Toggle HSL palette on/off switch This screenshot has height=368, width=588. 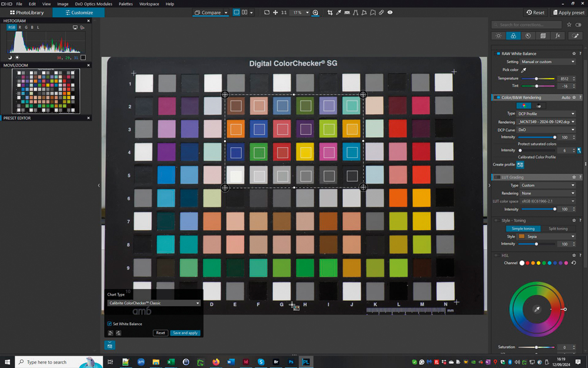coord(497,256)
